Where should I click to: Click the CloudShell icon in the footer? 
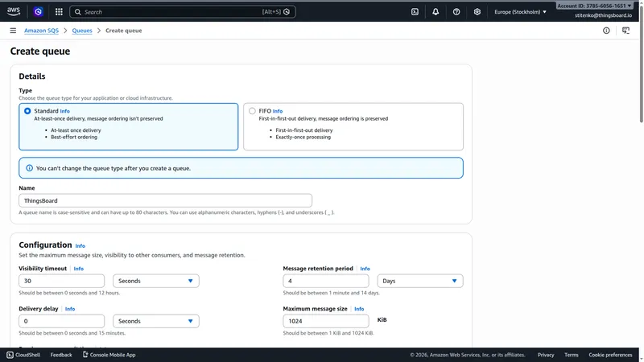click(x=10, y=355)
